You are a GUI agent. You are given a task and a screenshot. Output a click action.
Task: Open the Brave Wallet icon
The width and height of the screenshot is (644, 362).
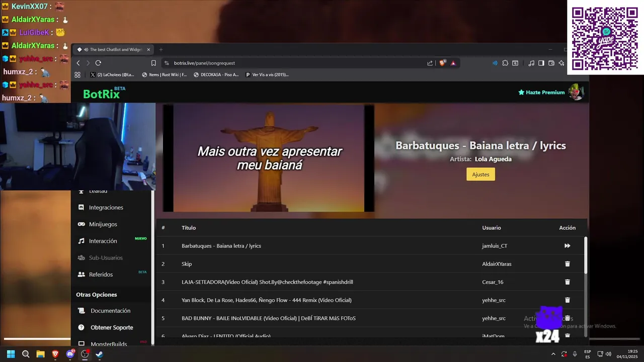click(551, 63)
